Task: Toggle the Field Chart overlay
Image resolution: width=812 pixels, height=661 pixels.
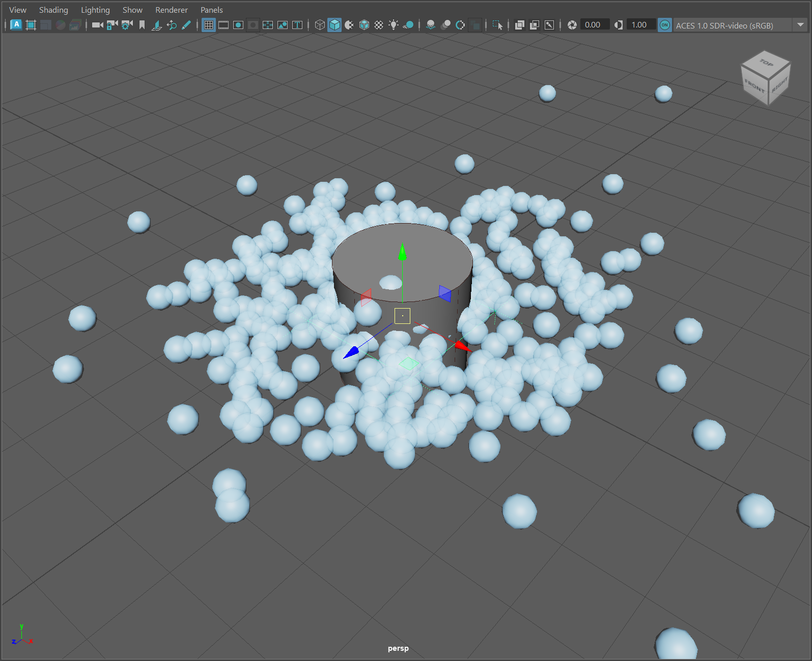Action: tap(268, 25)
